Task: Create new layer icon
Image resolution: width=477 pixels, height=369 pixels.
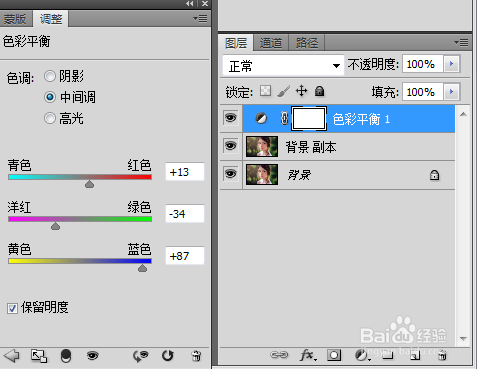Action: click(x=415, y=355)
